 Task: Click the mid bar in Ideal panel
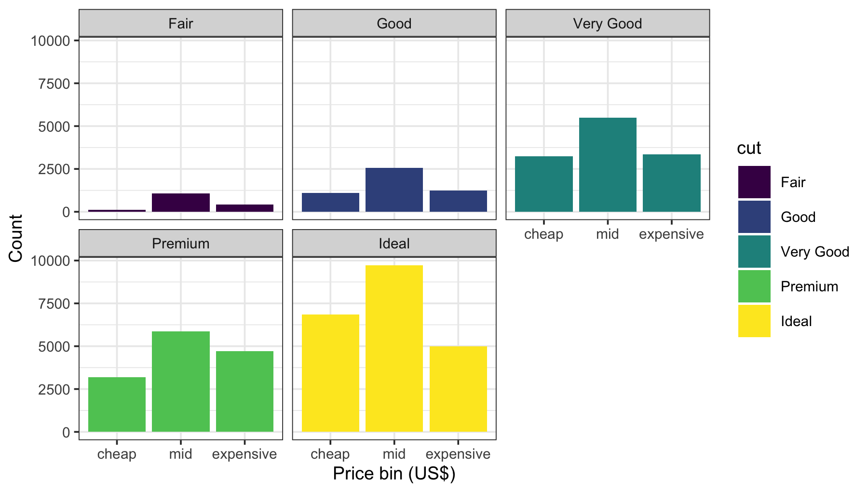(394, 348)
